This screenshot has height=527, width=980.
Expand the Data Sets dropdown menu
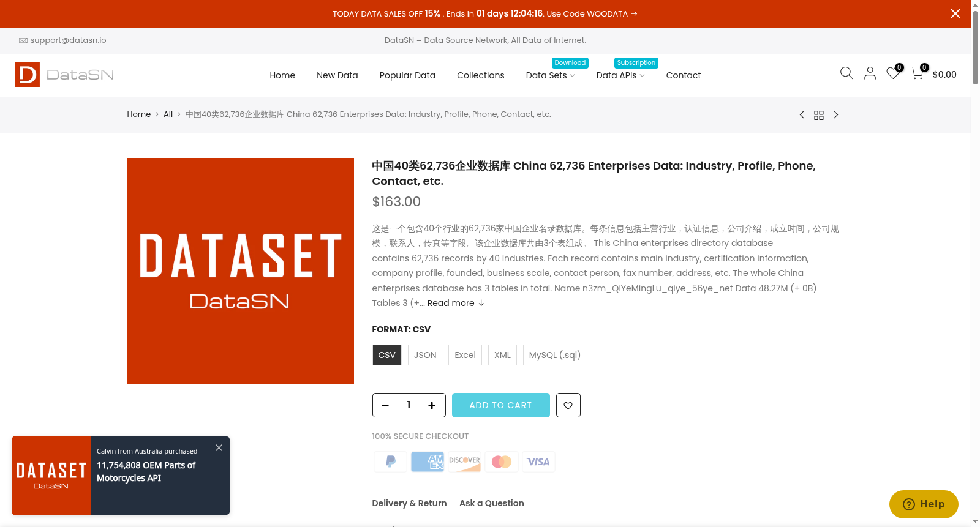pyautogui.click(x=550, y=75)
